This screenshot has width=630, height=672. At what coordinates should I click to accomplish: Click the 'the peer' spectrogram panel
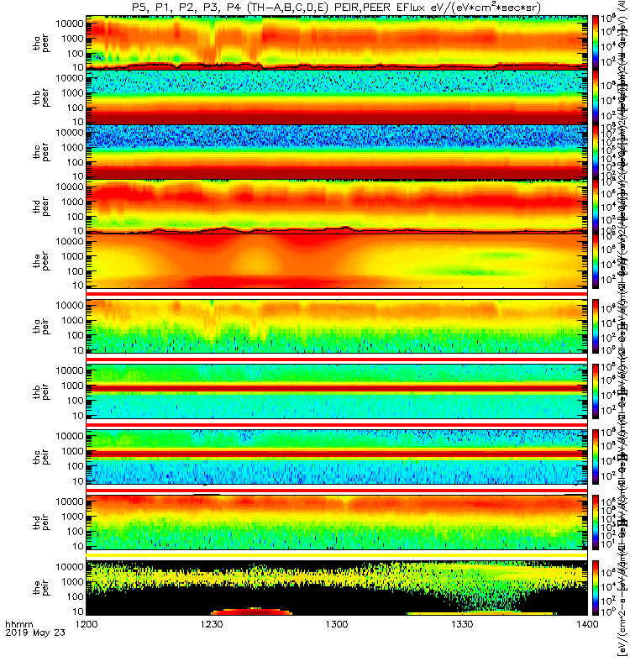337,261
